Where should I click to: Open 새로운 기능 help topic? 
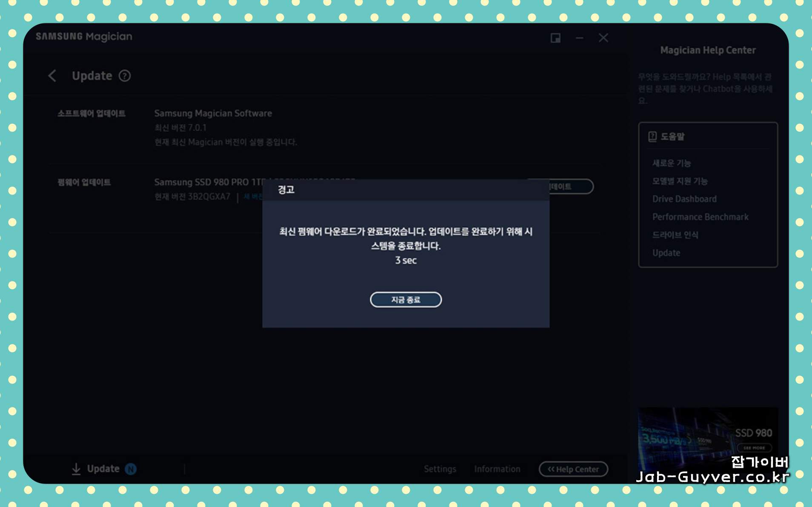(672, 163)
